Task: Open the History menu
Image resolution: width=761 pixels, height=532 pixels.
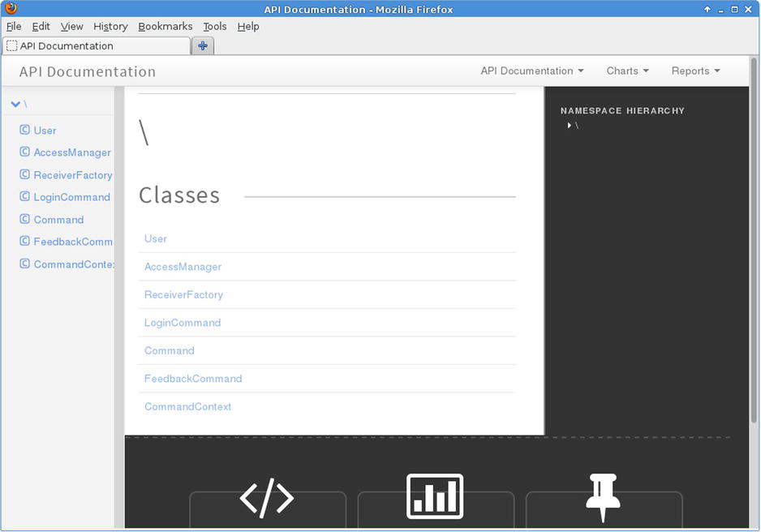Action: click(110, 26)
